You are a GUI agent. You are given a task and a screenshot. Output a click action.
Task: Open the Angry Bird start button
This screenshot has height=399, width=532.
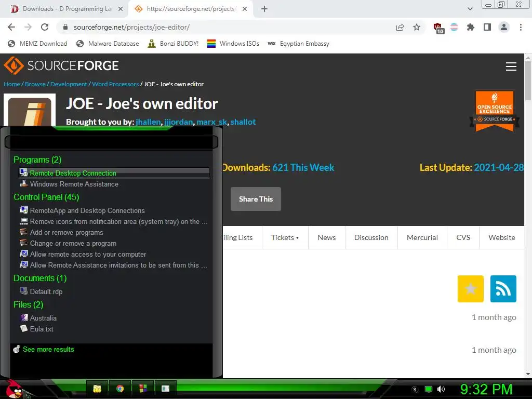(14, 389)
